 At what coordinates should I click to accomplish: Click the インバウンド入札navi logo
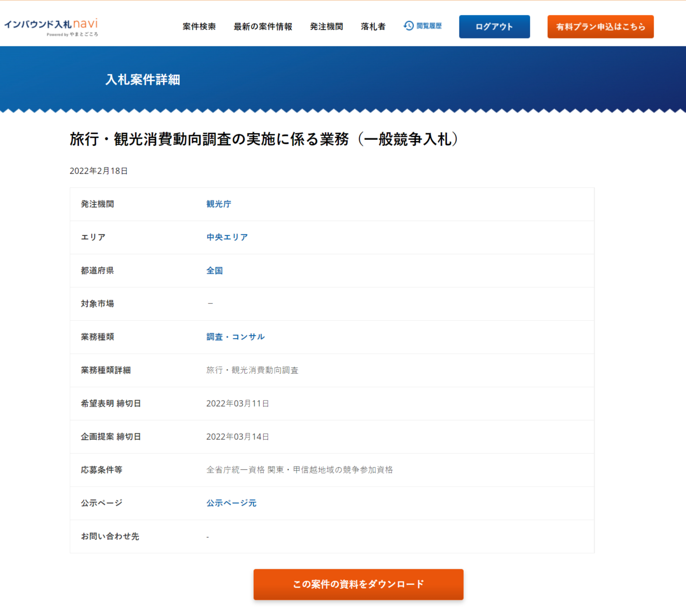pyautogui.click(x=51, y=27)
